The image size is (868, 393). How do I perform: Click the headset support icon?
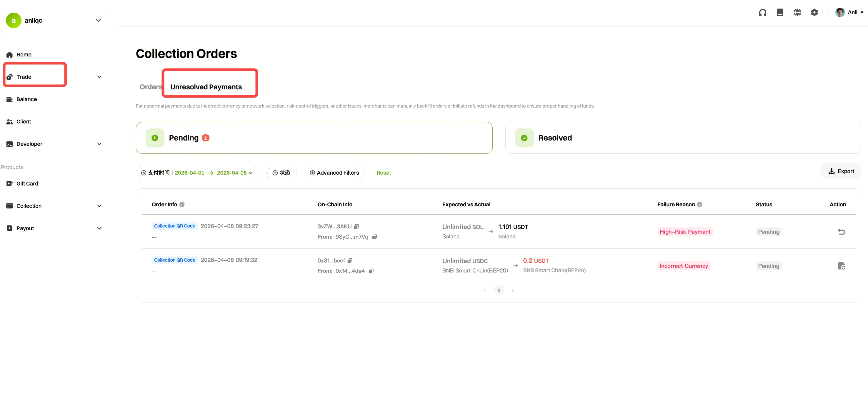tap(762, 12)
